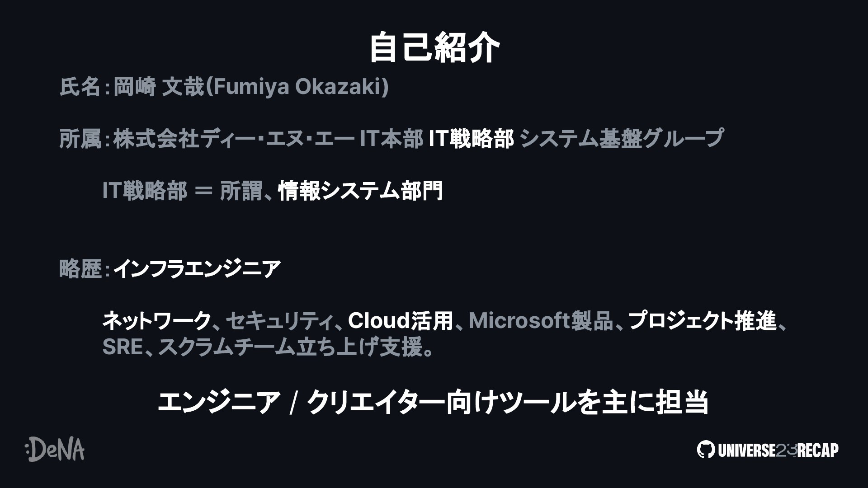Click the 略歴 label
868x488 pixels.
[80, 269]
